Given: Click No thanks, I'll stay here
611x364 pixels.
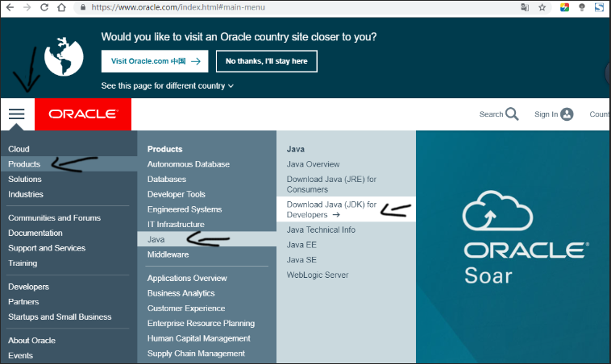Looking at the screenshot, I should point(267,61).
